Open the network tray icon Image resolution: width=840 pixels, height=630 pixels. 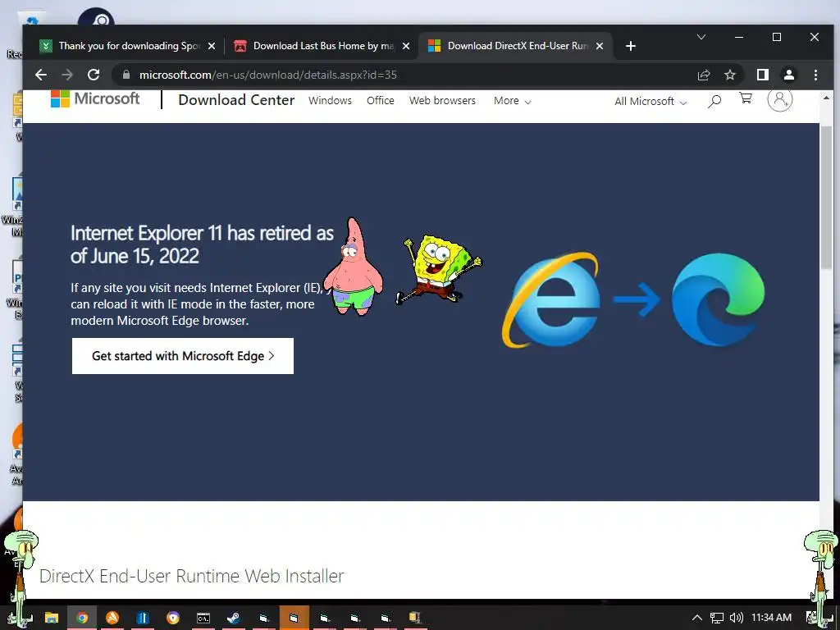click(717, 618)
